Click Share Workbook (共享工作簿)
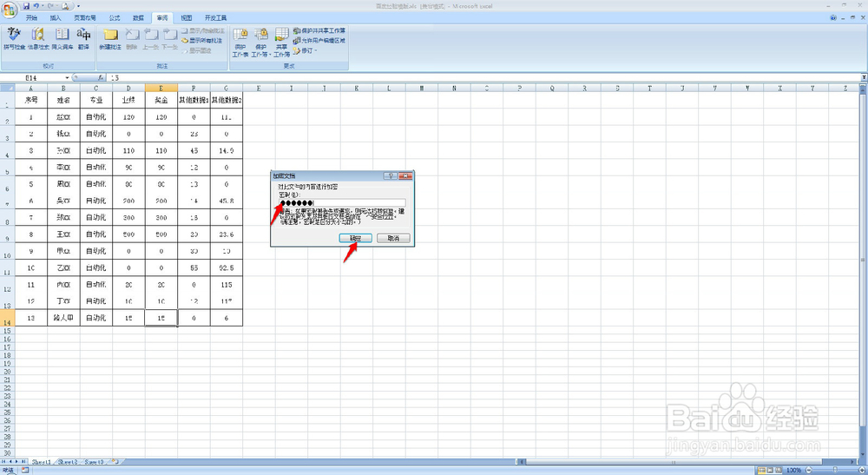This screenshot has height=475, width=868. (282, 43)
